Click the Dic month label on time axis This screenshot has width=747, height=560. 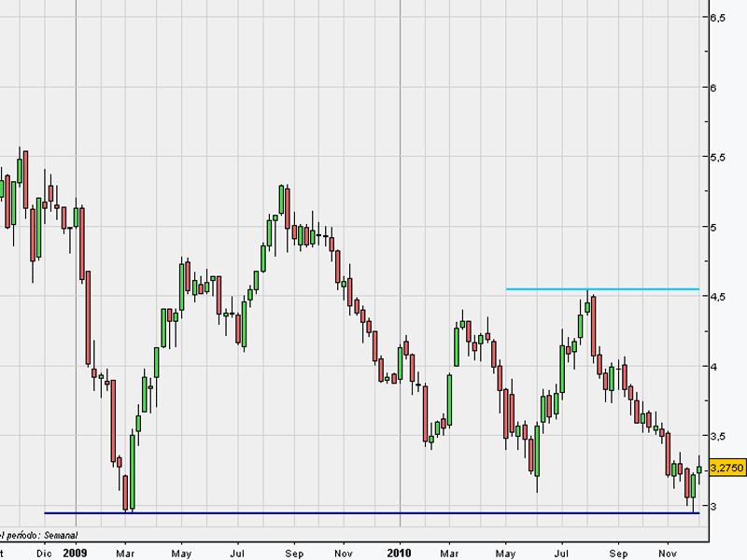pos(44,553)
